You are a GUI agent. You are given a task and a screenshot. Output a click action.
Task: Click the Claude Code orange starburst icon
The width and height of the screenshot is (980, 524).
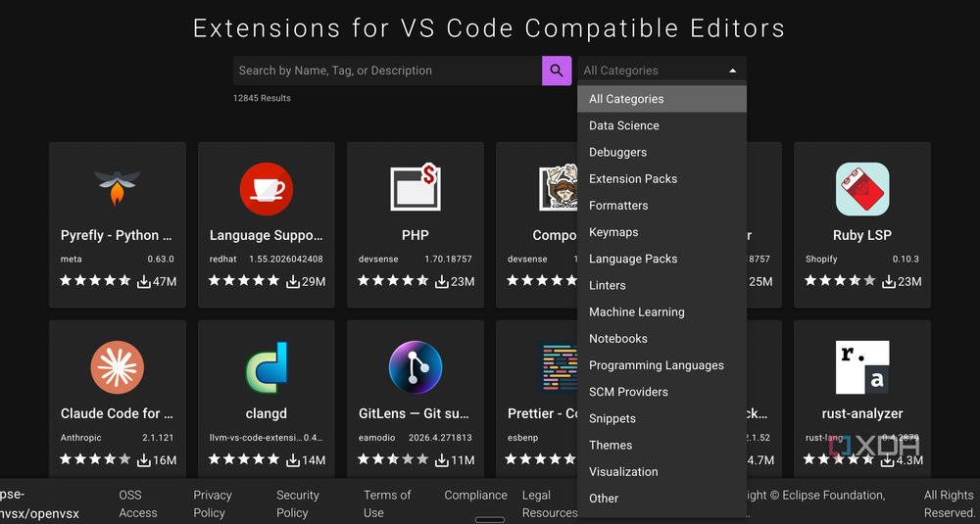tap(118, 367)
